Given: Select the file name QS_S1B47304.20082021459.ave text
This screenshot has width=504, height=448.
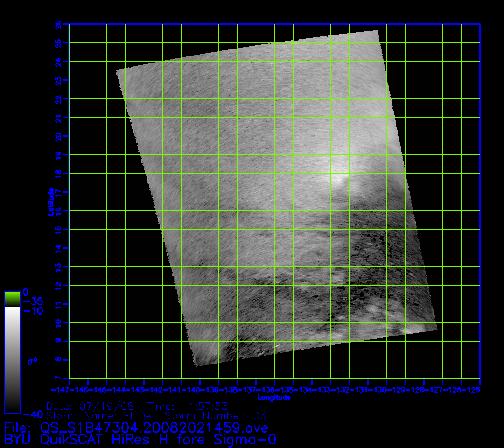Looking at the screenshot, I should [x=155, y=427].
